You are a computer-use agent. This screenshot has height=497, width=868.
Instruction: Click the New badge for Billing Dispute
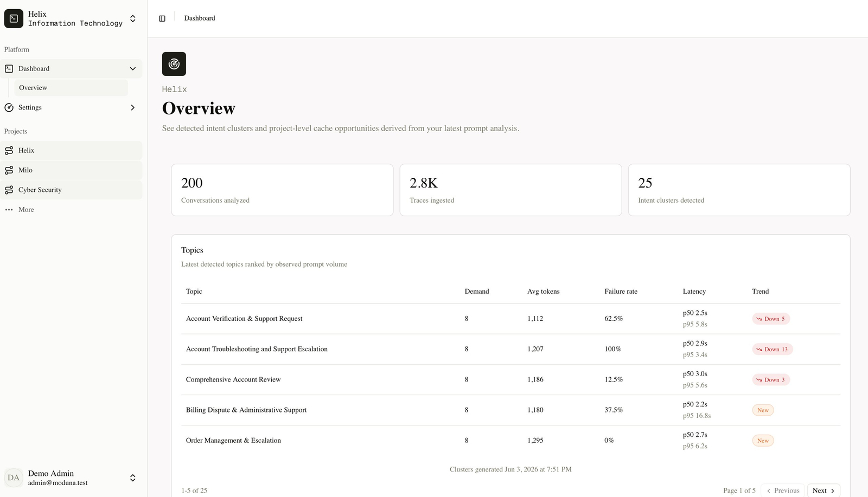click(x=763, y=410)
